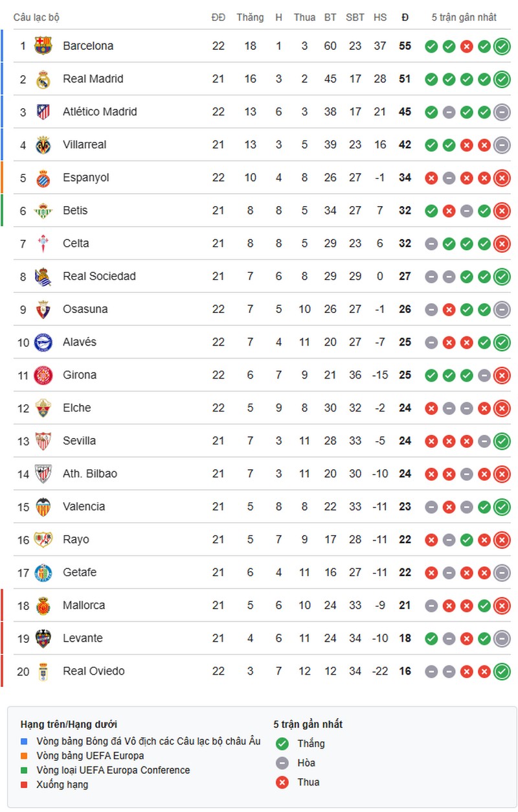Select the Mallorca team name
This screenshot has width=518, height=812.
tap(84, 605)
